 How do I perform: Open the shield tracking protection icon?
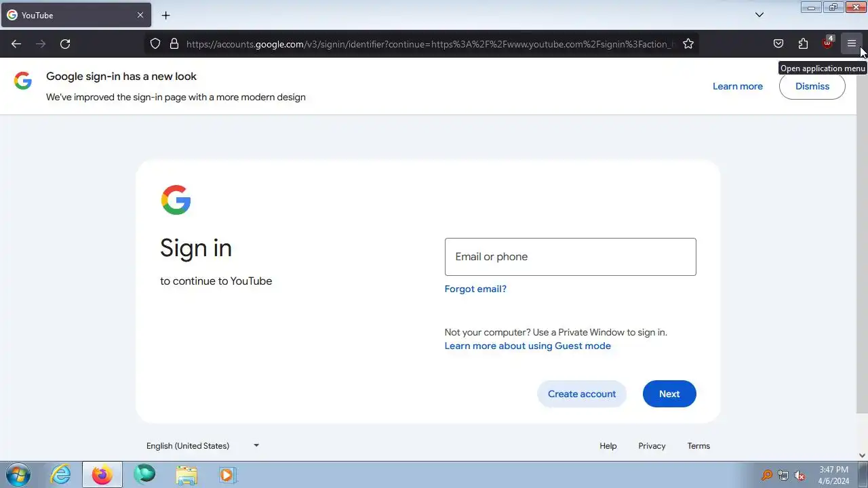(x=155, y=44)
